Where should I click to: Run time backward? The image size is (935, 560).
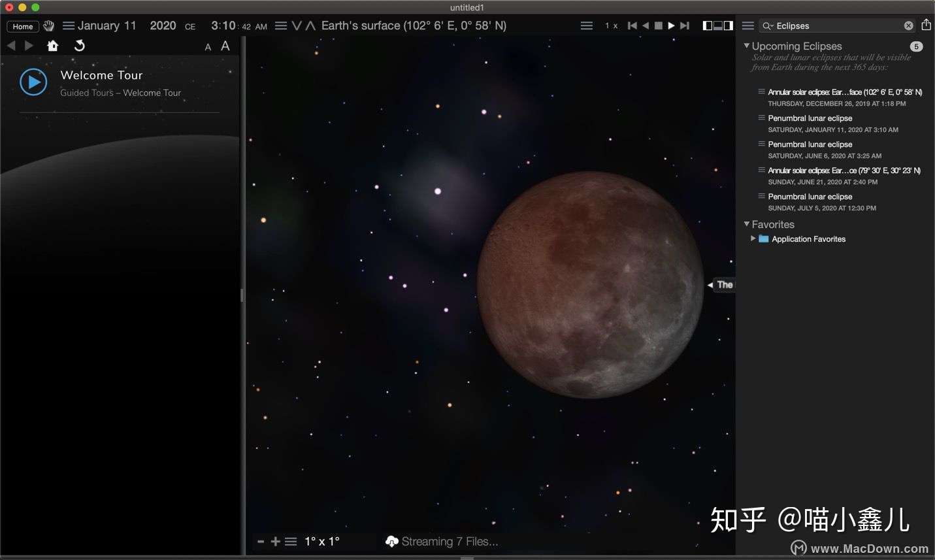[x=646, y=26]
